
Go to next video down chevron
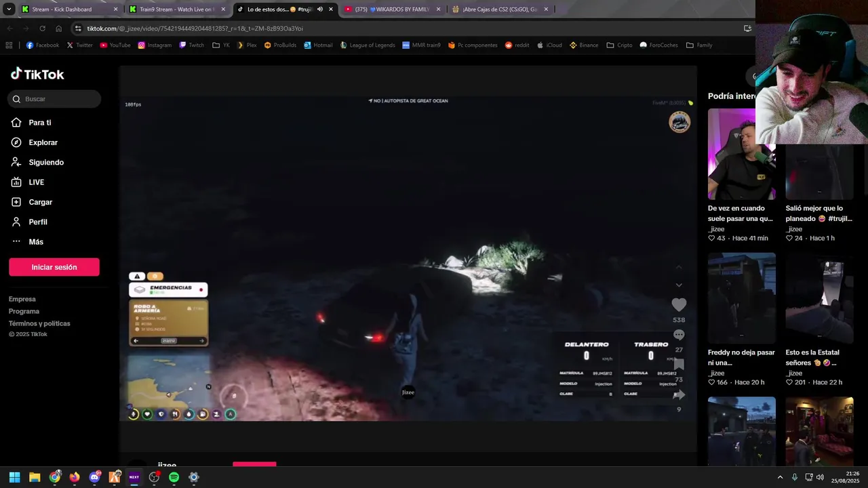click(x=679, y=285)
